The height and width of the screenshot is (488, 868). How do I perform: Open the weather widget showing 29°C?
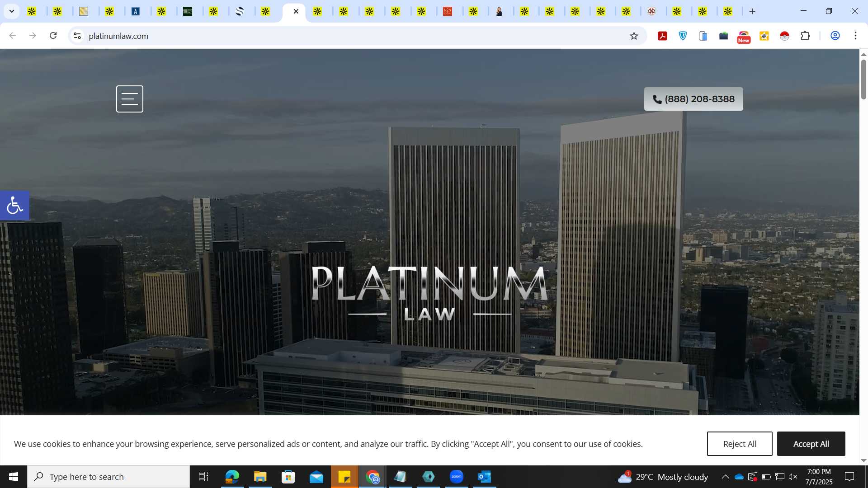(x=663, y=477)
